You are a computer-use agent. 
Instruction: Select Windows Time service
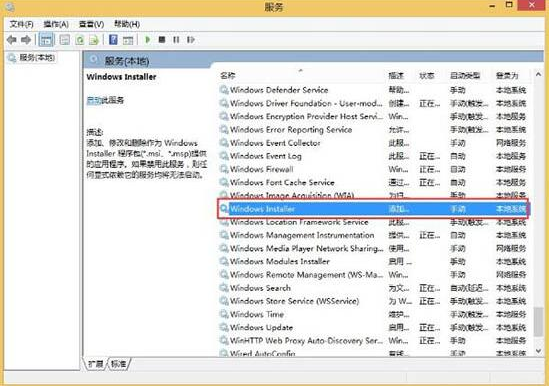pos(373,314)
